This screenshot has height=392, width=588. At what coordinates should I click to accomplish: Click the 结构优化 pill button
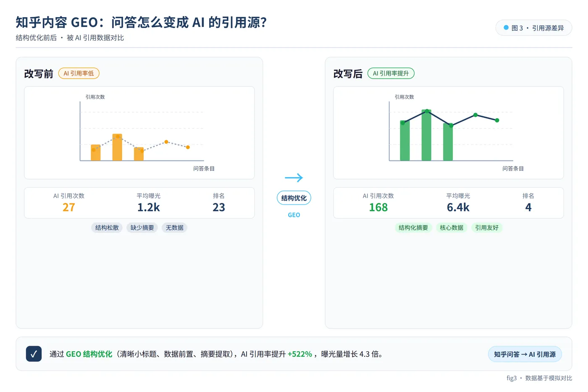pos(294,198)
